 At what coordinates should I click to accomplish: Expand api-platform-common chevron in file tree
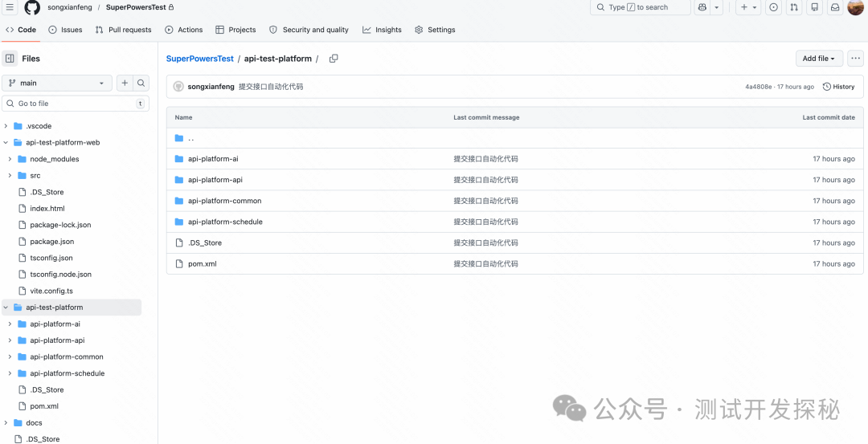coord(10,357)
